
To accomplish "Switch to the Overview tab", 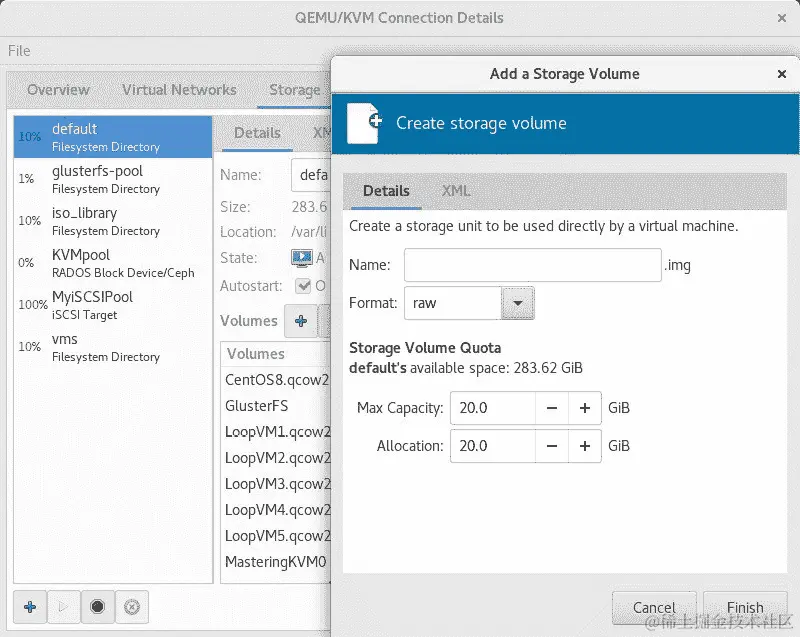I will coord(58,90).
